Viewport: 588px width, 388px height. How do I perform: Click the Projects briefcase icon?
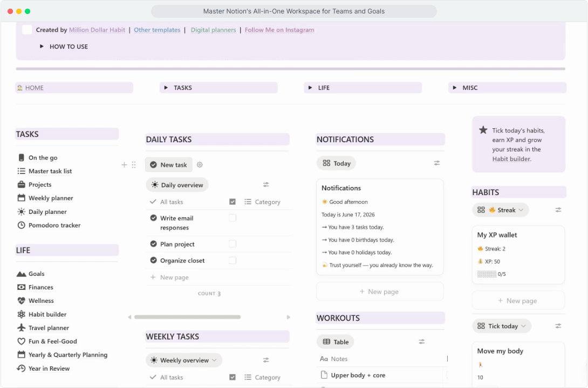pos(22,185)
